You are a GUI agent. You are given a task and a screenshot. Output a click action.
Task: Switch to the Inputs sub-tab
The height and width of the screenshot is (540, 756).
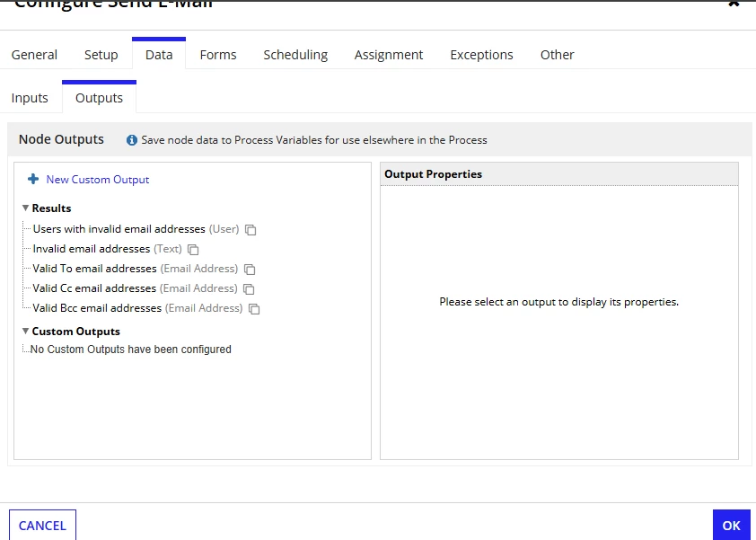point(30,98)
